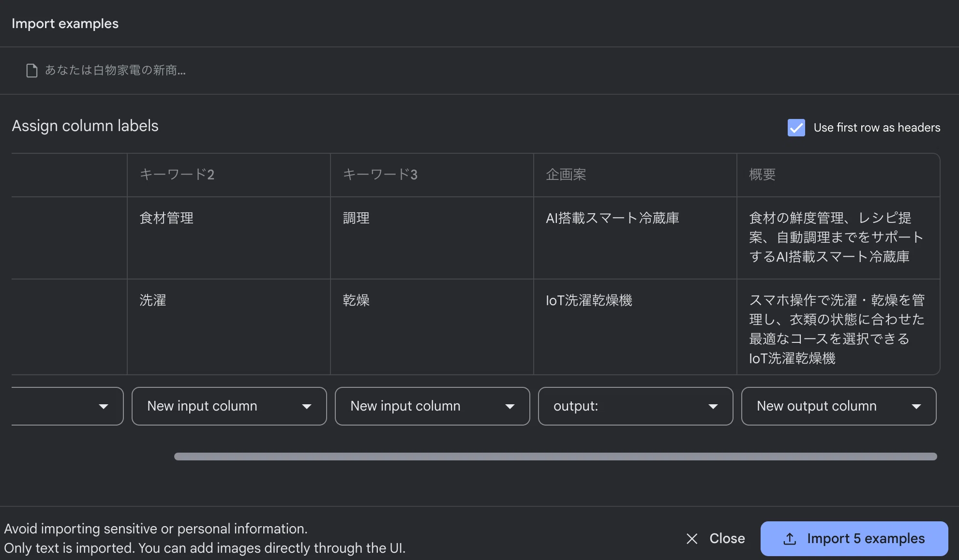Click file name あなたは白物家電の新商...
This screenshot has height=560, width=959.
tap(115, 71)
